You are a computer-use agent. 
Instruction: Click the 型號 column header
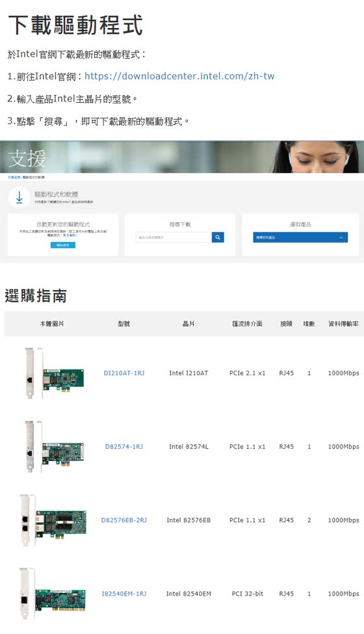click(124, 323)
